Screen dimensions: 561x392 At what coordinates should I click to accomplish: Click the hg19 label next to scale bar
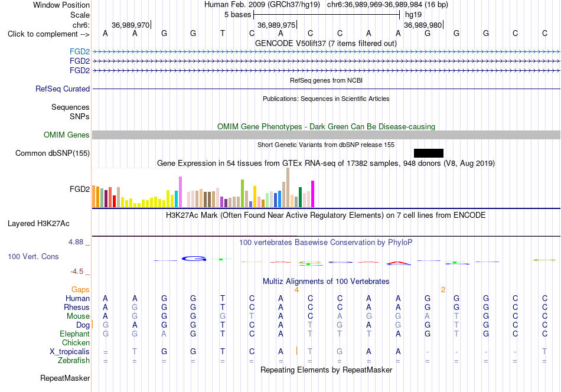tap(413, 15)
